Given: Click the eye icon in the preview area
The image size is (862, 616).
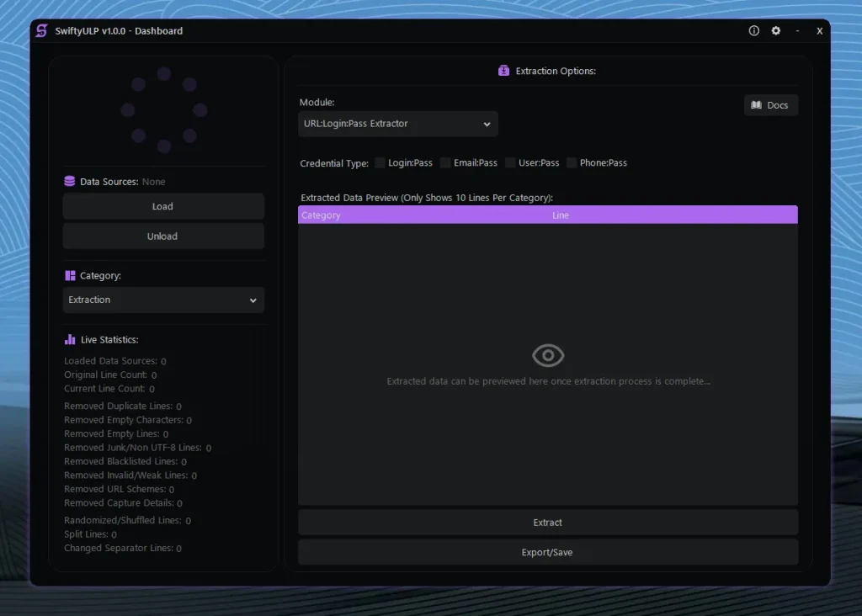Looking at the screenshot, I should (548, 355).
